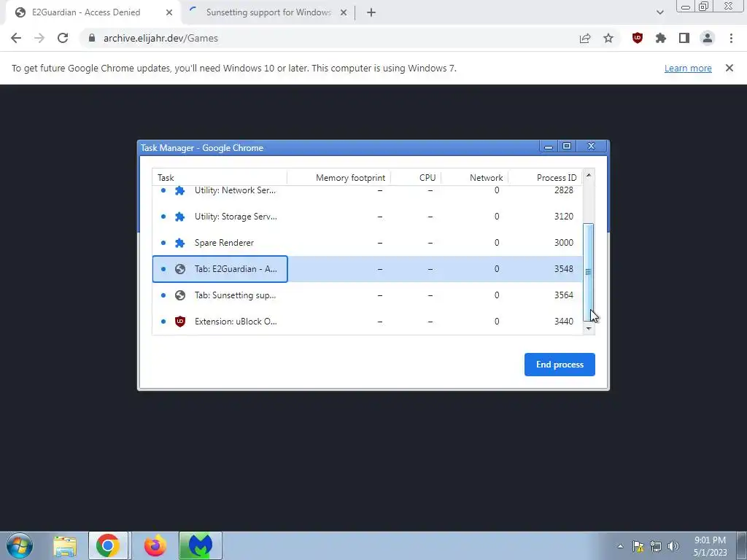747x560 pixels.
Task: Minimize the Task Manager window
Action: coord(549,146)
